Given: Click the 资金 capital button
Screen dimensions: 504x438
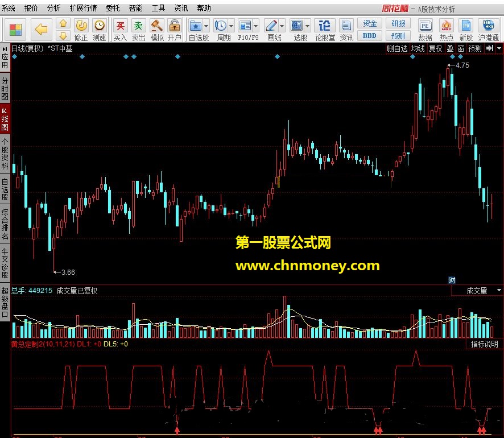Looking at the screenshot, I should pos(370,23).
